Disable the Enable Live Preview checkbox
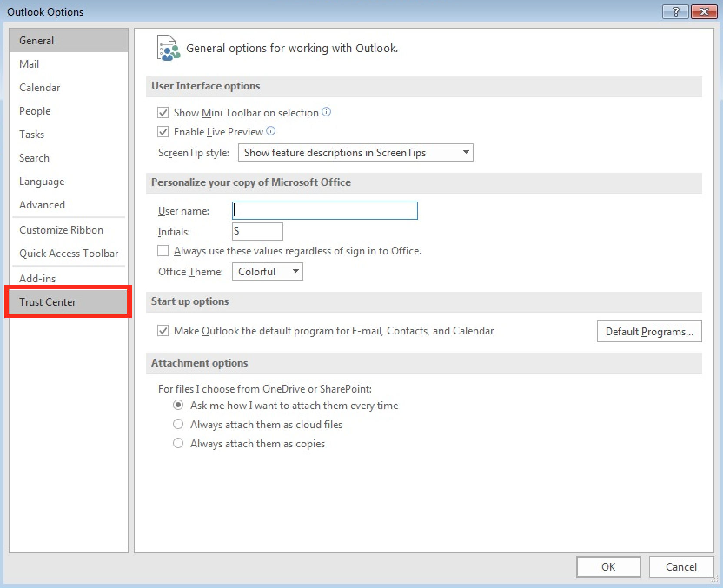 (x=163, y=132)
